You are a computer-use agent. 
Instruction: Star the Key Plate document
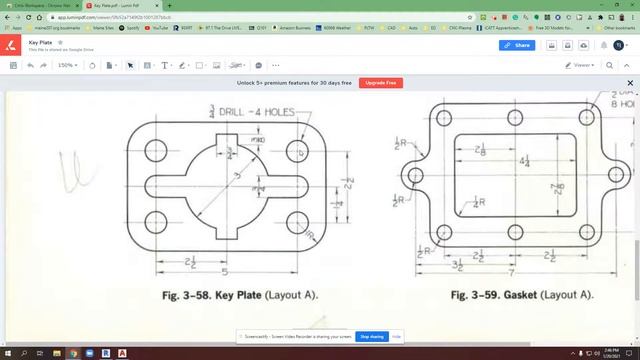[60, 42]
